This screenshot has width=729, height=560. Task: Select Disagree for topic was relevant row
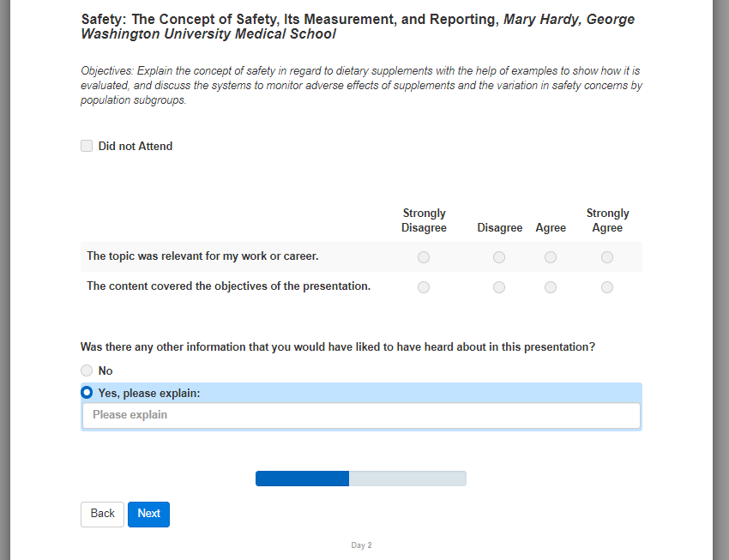pos(499,257)
